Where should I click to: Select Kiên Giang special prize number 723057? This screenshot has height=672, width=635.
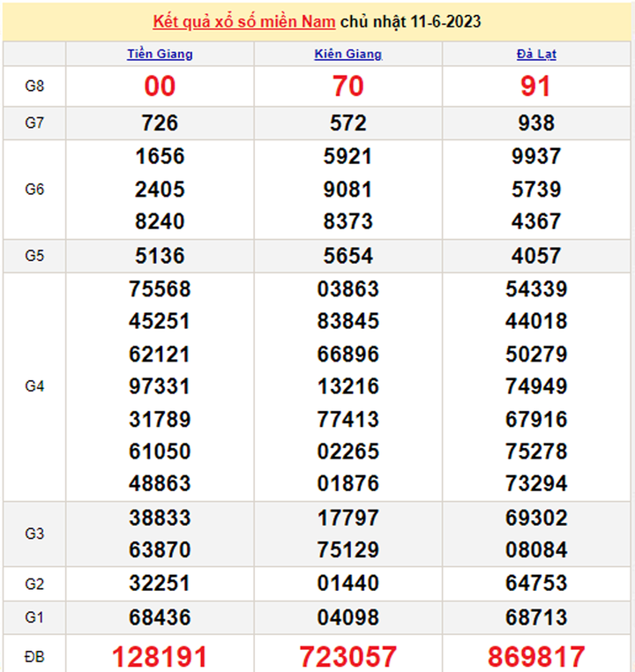348,657
